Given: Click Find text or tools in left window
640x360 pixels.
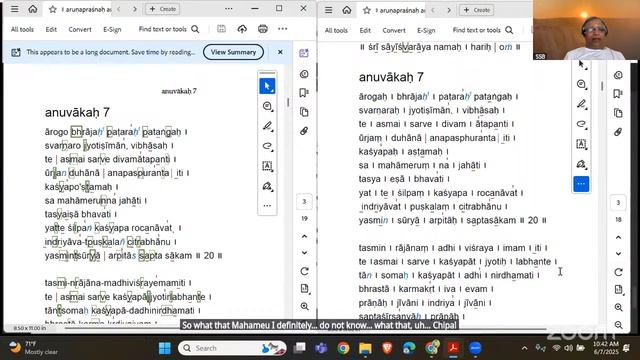Looking at the screenshot, I should coord(169,29).
